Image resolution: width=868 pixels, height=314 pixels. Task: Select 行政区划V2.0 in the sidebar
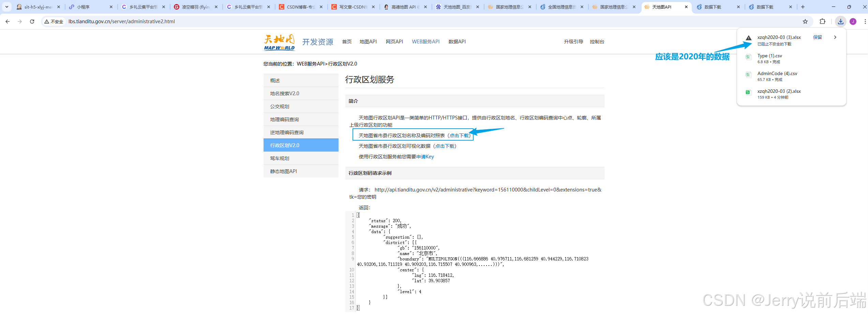301,145
